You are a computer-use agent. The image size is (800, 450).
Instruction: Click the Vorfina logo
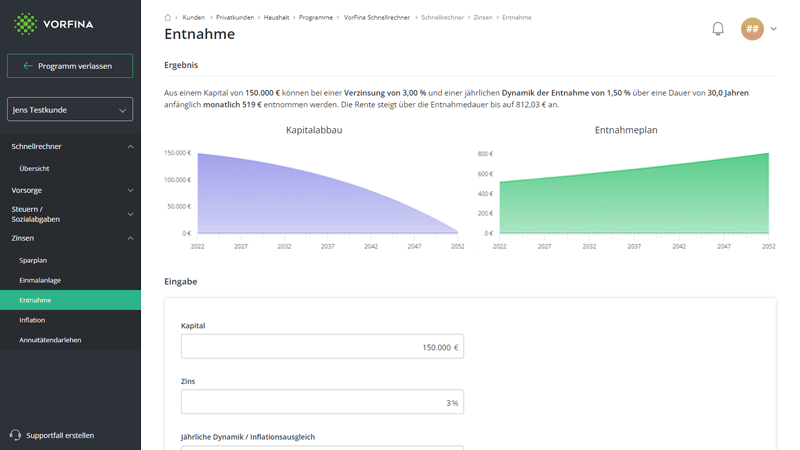click(54, 24)
